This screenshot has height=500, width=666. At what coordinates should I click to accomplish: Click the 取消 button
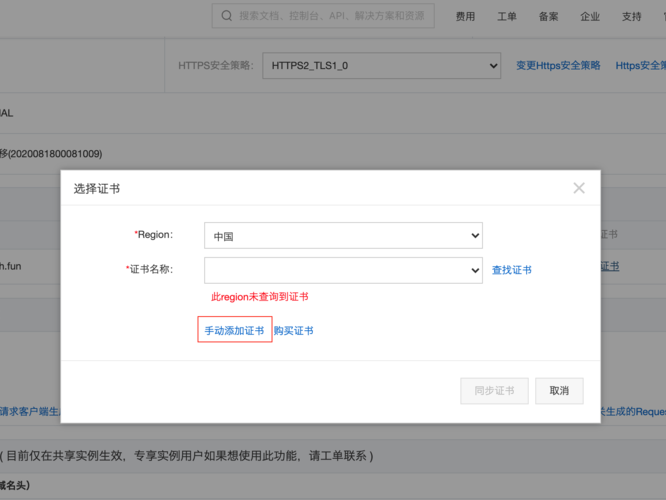click(x=559, y=391)
